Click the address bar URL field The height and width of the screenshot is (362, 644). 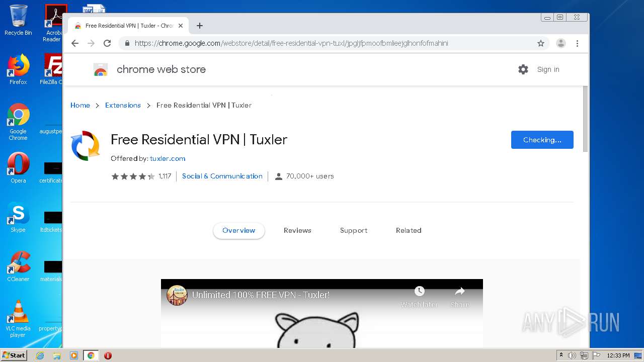tap(327, 43)
